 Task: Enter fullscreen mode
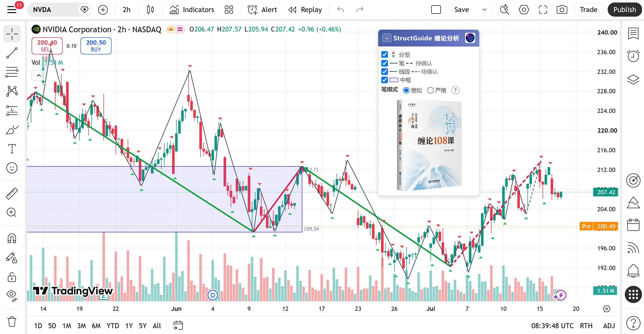pyautogui.click(x=543, y=10)
